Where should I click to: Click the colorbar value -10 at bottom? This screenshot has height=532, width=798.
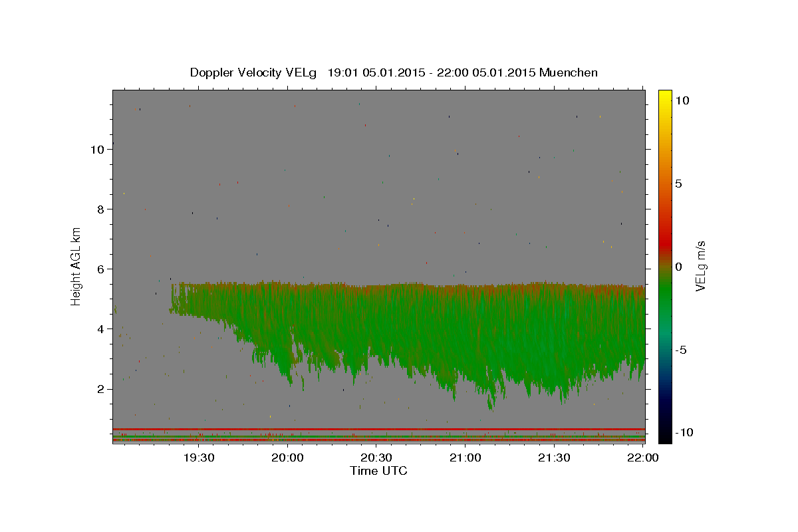point(685,432)
